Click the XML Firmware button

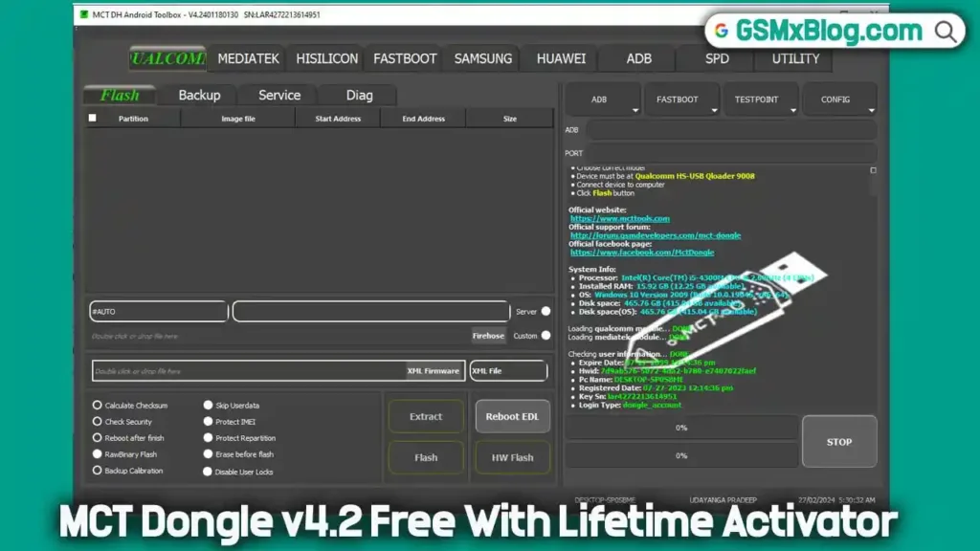click(434, 370)
